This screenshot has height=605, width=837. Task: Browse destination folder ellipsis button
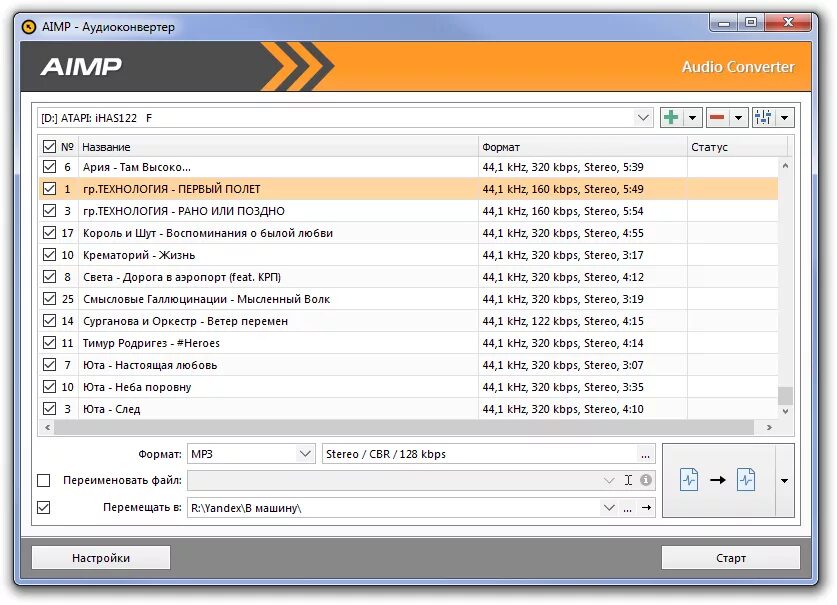628,508
